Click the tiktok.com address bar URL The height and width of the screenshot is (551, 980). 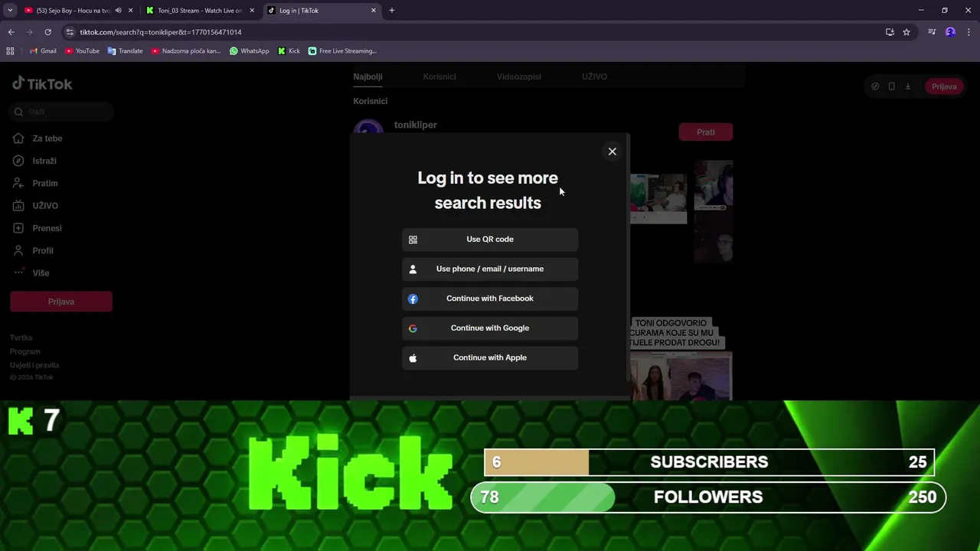[161, 32]
